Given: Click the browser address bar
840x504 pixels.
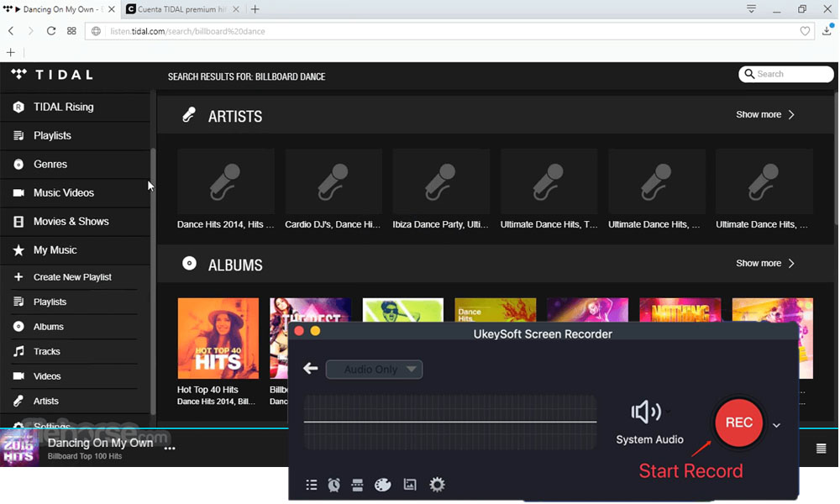Looking at the screenshot, I should [x=449, y=31].
